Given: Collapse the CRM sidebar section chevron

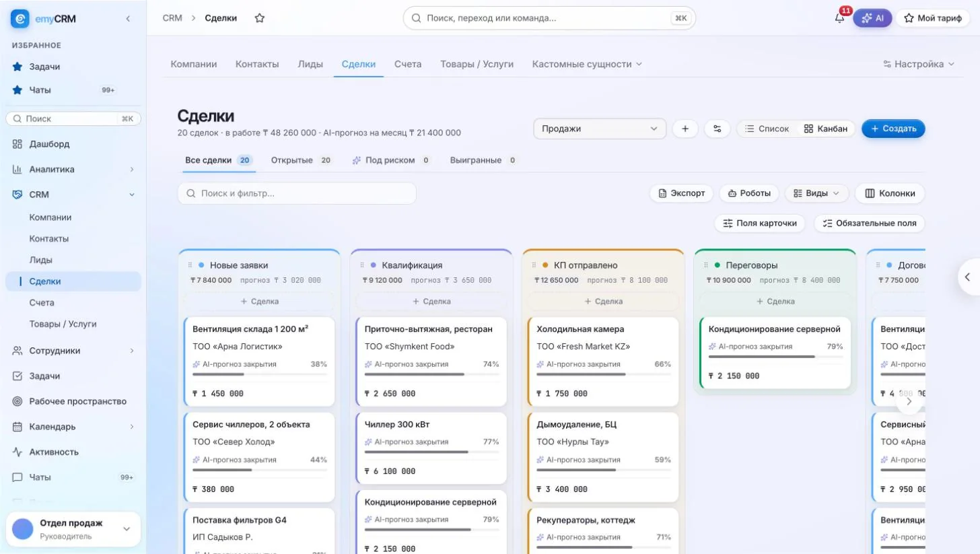Looking at the screenshot, I should click(x=131, y=195).
